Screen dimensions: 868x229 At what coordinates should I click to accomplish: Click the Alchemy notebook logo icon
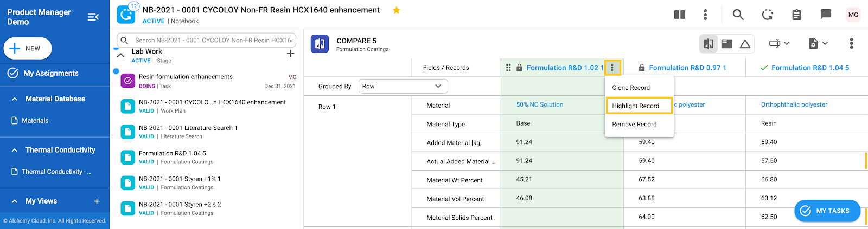[x=126, y=15]
